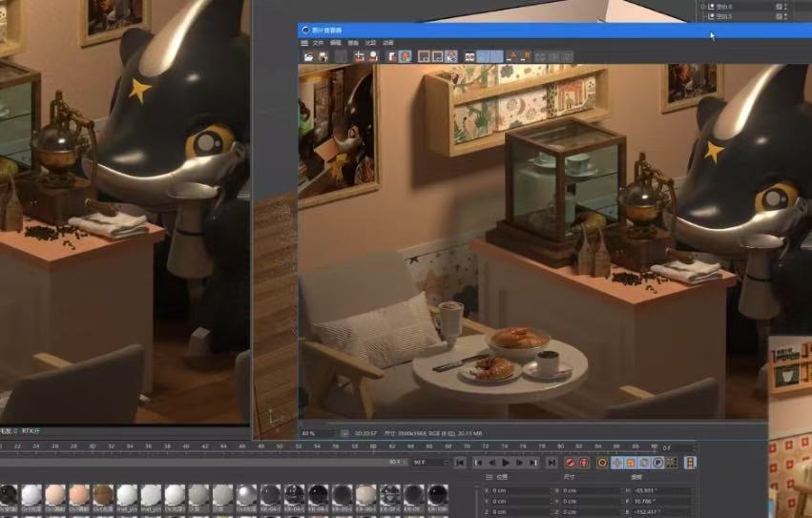Click the 90 F end frame field
812x518 pixels.
point(428,462)
